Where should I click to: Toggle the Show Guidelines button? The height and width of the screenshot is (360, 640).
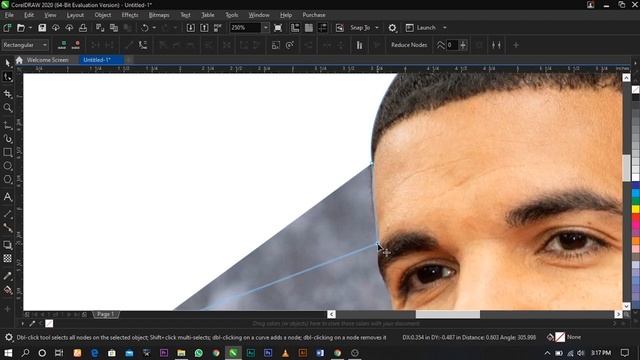click(322, 28)
